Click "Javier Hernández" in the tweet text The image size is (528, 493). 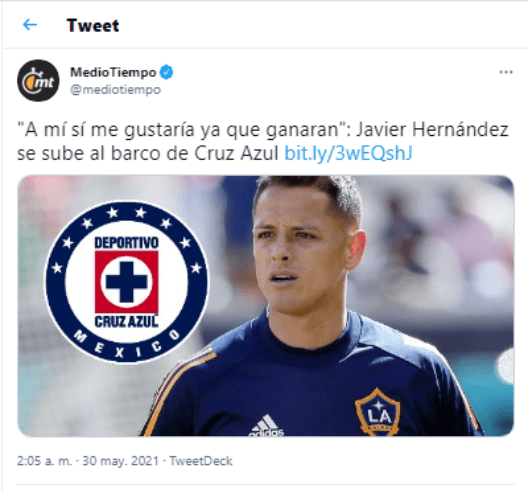click(x=432, y=130)
